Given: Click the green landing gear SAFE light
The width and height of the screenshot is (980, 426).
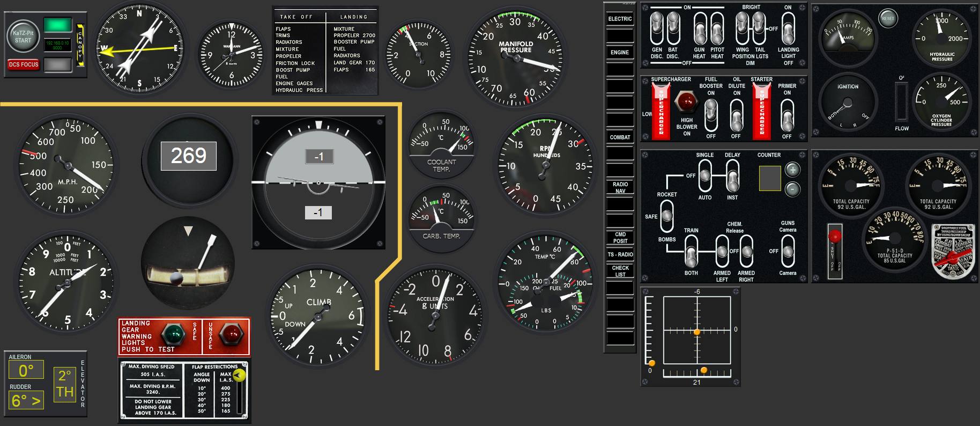Looking at the screenshot, I should click(173, 334).
